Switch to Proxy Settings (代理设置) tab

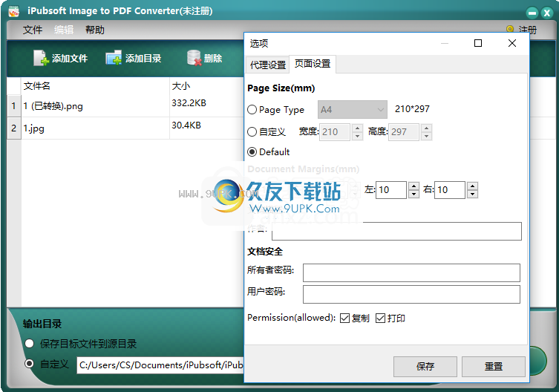pyautogui.click(x=268, y=65)
